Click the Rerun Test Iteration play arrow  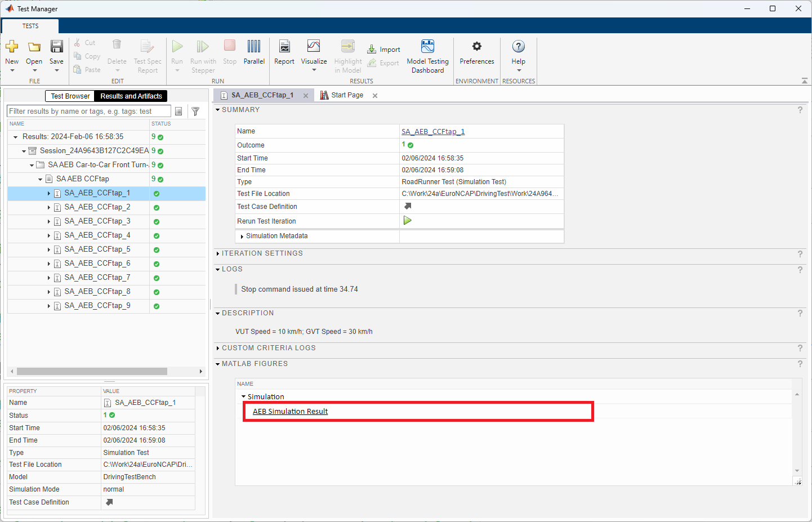[407, 221]
